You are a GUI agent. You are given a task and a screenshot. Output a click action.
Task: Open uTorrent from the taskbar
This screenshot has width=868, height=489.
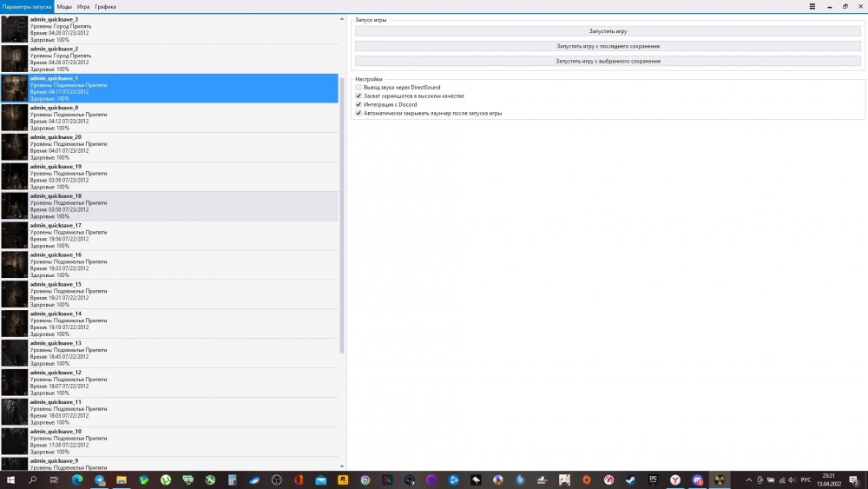click(165, 479)
